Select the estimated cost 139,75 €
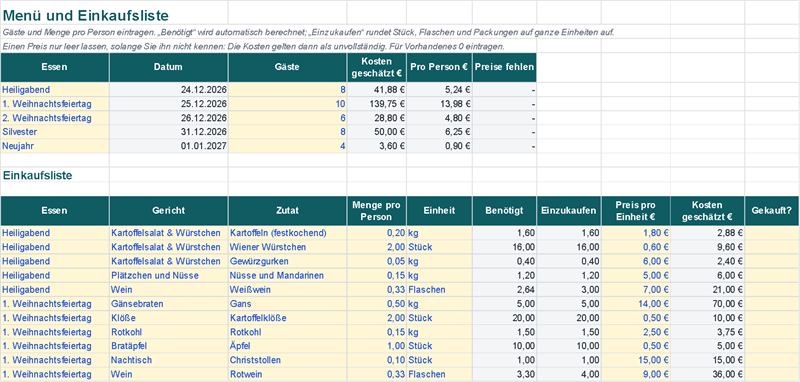Viewport: 800px width, 382px height. [377, 104]
